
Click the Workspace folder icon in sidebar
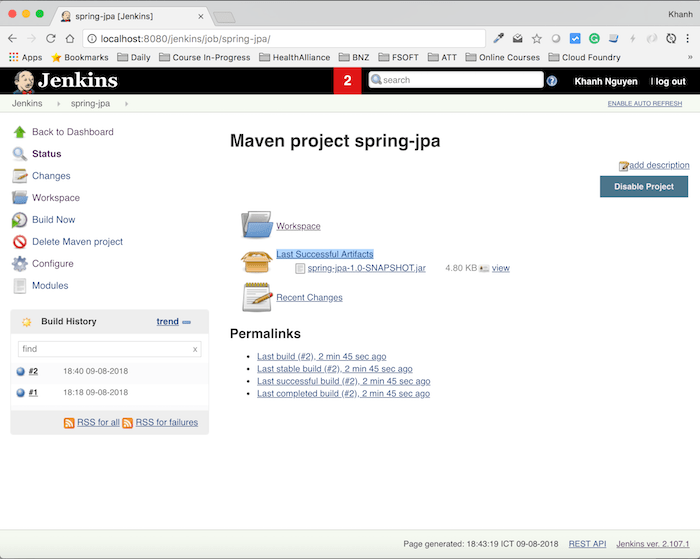[20, 197]
